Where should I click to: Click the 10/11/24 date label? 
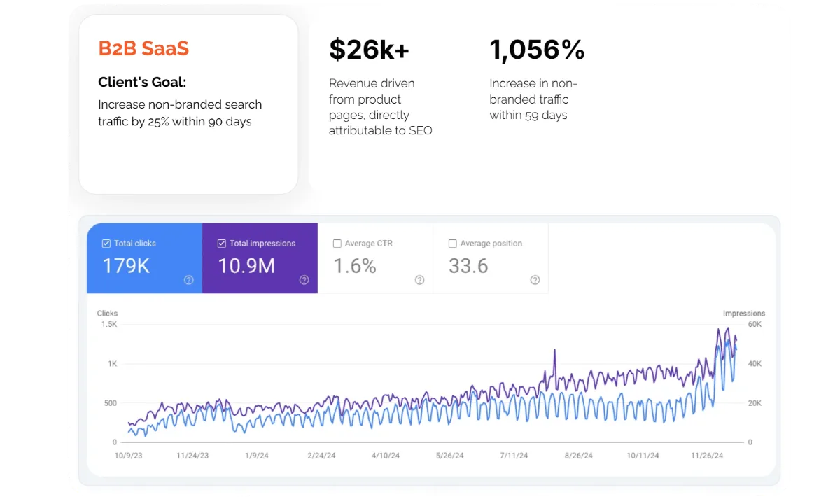click(x=643, y=455)
